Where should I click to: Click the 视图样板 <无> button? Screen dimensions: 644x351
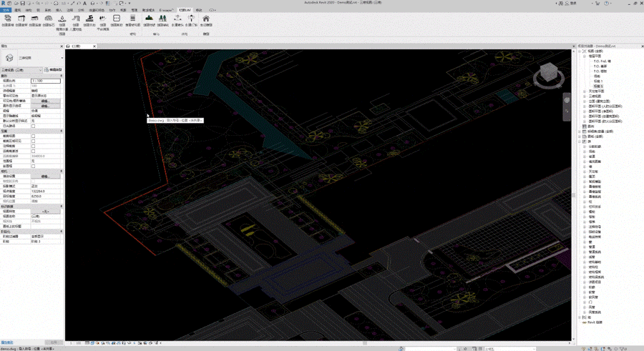coord(46,212)
